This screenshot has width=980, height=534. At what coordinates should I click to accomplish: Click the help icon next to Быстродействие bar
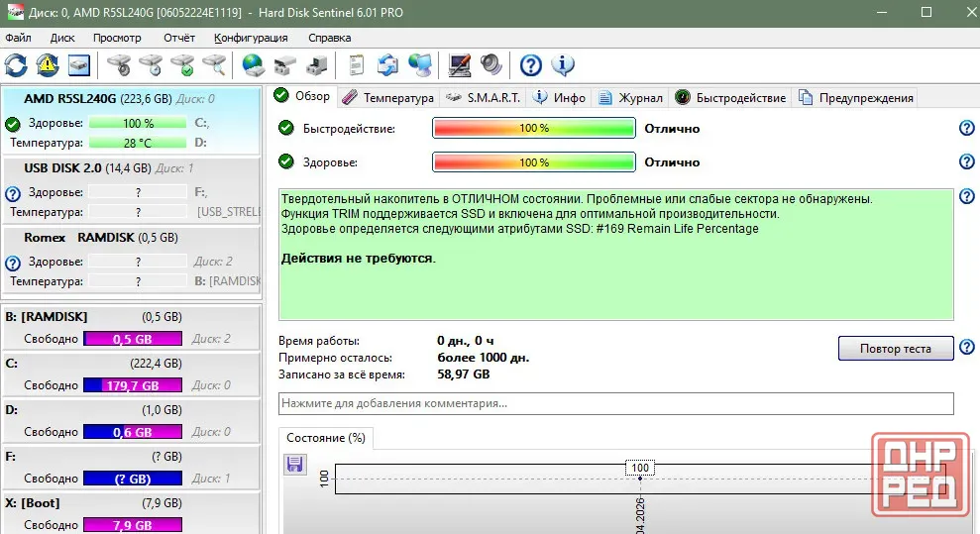(966, 128)
